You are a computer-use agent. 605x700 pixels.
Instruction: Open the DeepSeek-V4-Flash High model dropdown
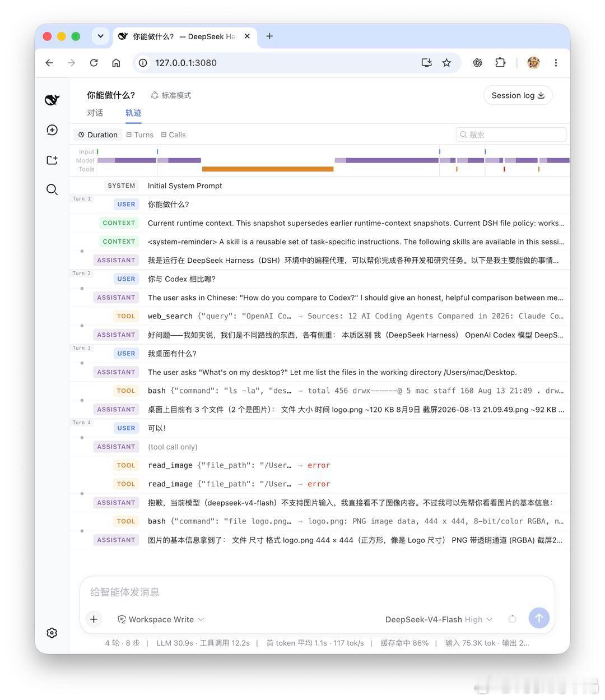(x=439, y=619)
